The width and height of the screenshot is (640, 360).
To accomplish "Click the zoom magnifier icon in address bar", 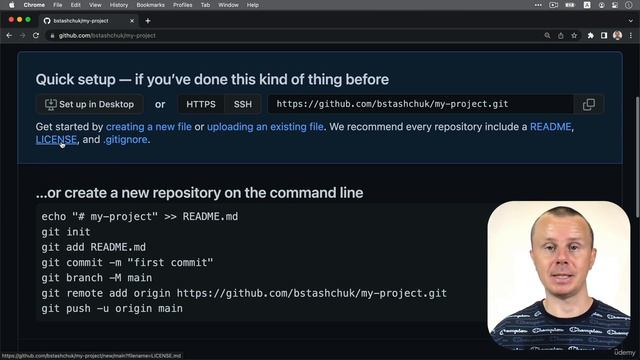I will pyautogui.click(x=547, y=36).
